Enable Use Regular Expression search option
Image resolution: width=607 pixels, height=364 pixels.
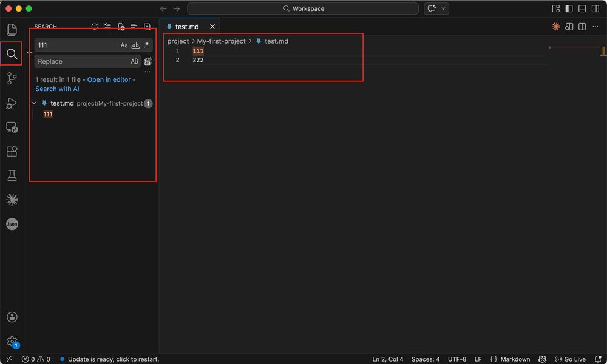point(146,45)
